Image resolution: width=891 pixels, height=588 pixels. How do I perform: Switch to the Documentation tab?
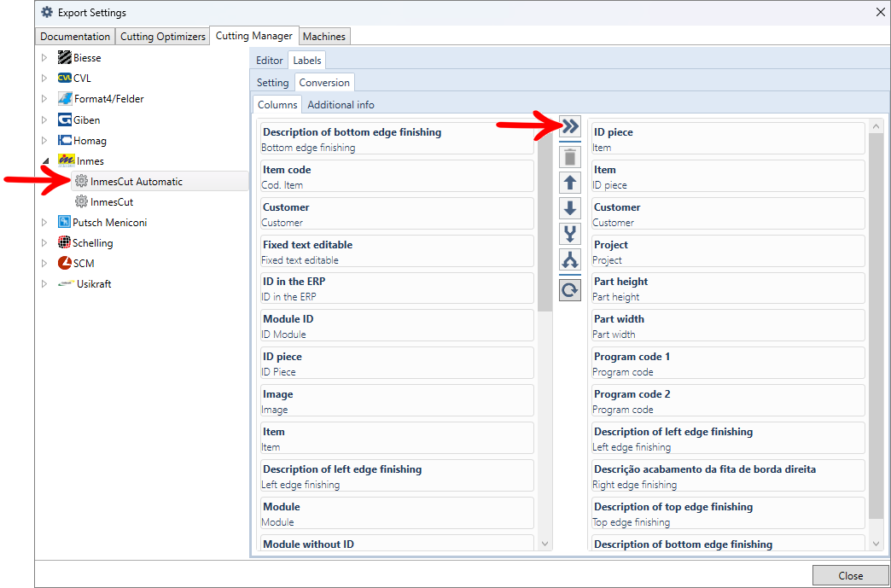75,37
